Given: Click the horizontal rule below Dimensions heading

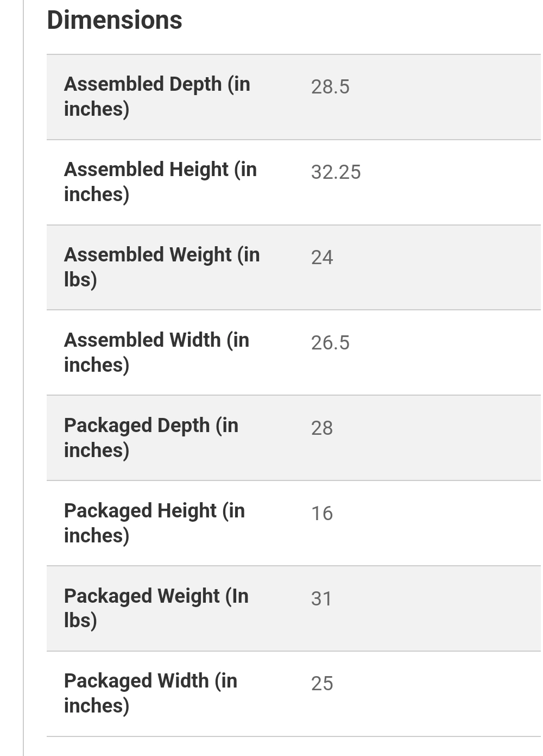Looking at the screenshot, I should (x=293, y=54).
